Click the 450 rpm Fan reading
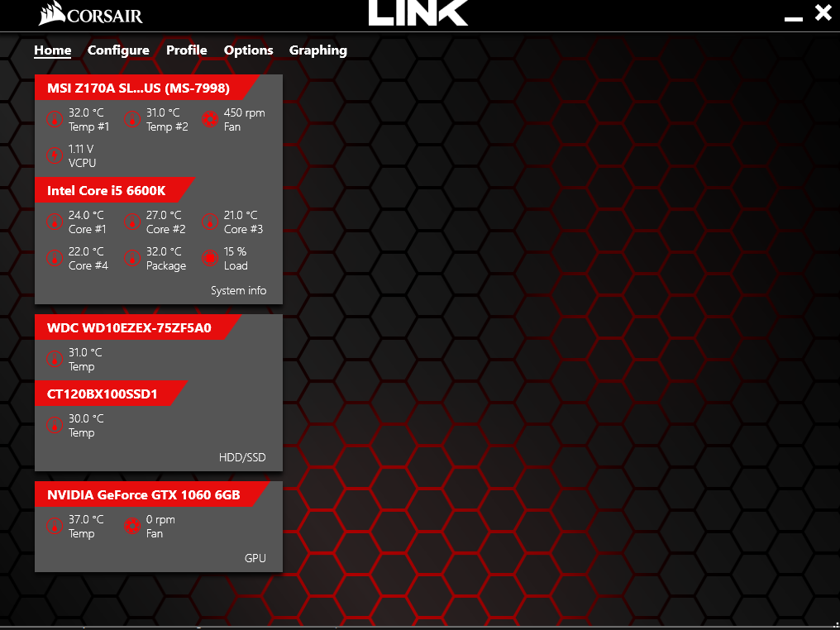Image resolution: width=840 pixels, height=630 pixels. [244, 119]
